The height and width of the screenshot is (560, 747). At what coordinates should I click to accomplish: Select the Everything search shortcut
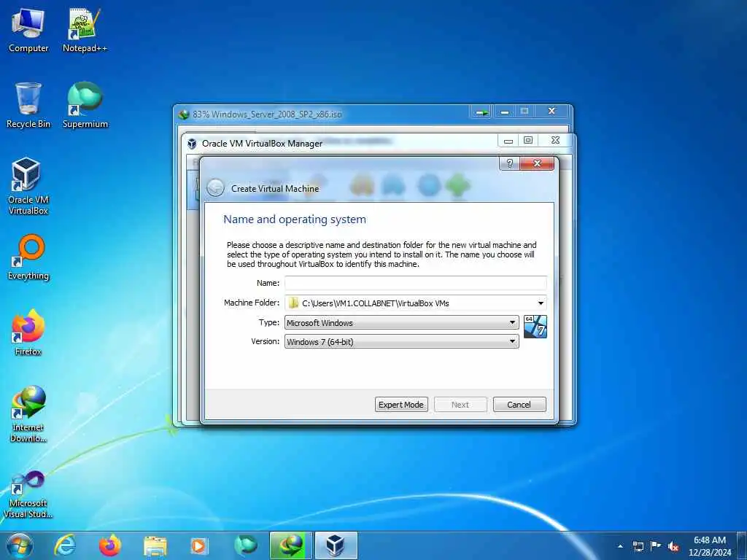(28, 257)
